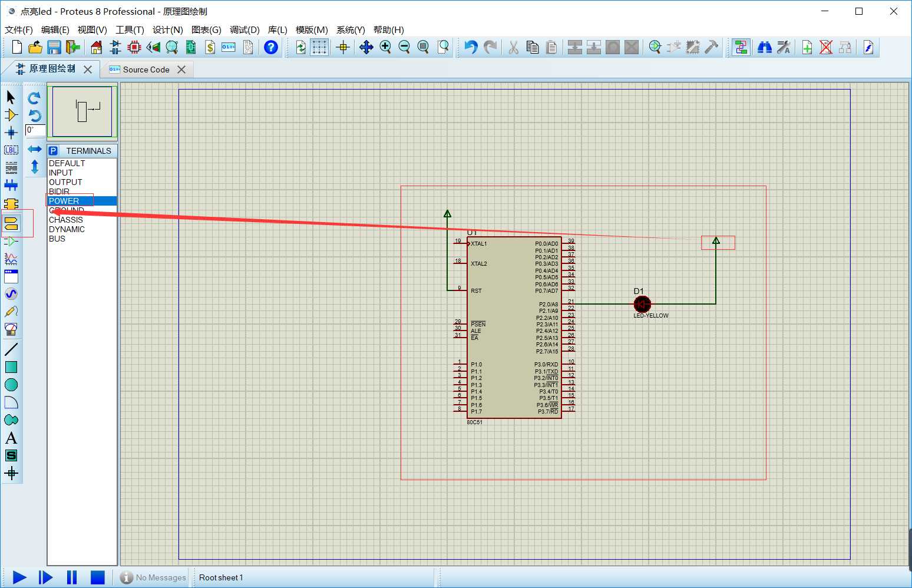Start simulation with Play button
This screenshot has width=912, height=588.
tap(19, 577)
